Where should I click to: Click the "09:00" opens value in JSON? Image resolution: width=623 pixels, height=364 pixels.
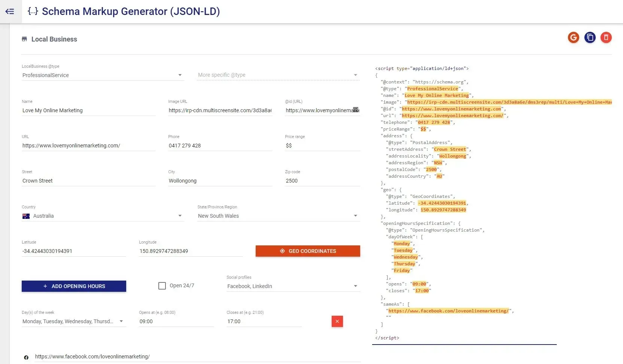[419, 284]
